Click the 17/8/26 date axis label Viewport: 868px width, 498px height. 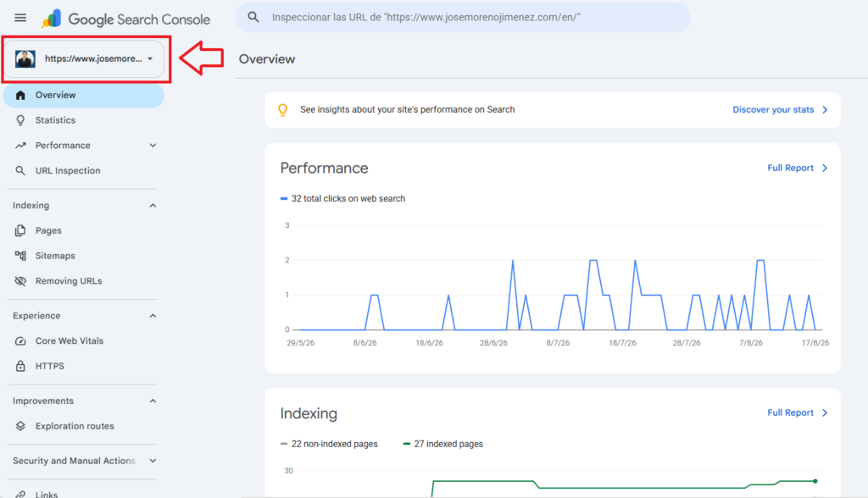point(815,343)
